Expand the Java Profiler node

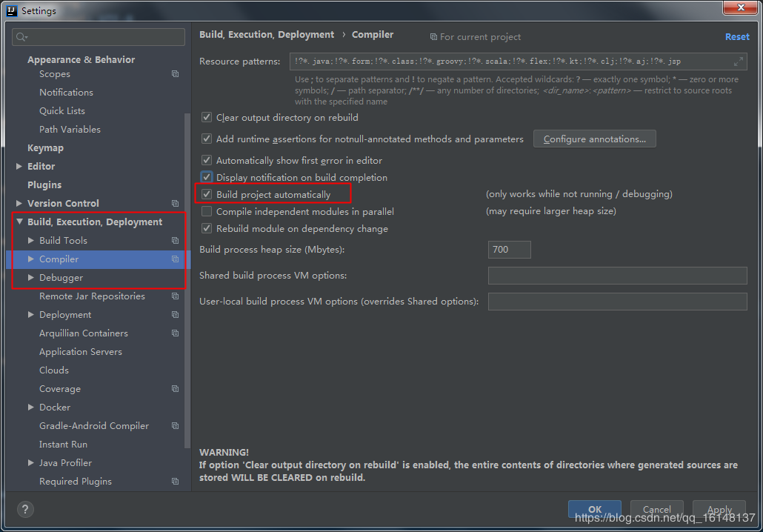coord(30,462)
